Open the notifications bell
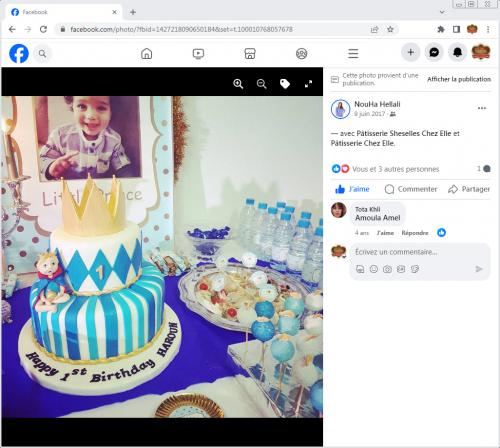 pos(457,52)
